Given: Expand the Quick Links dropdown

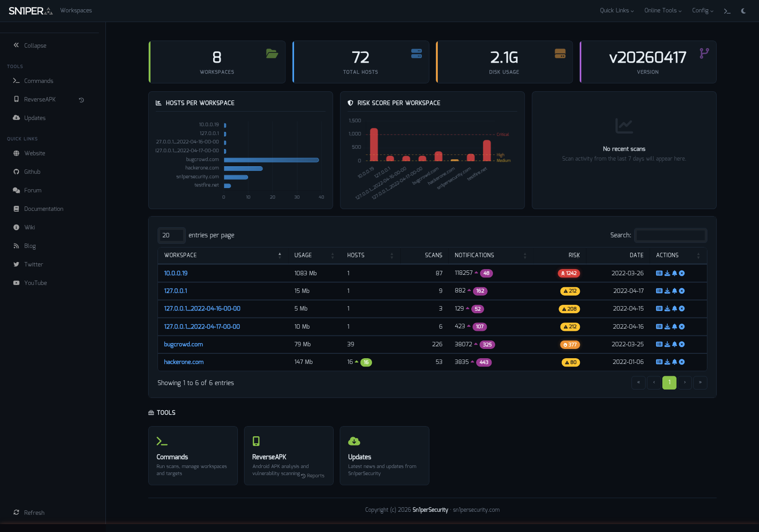Looking at the screenshot, I should tap(616, 10).
